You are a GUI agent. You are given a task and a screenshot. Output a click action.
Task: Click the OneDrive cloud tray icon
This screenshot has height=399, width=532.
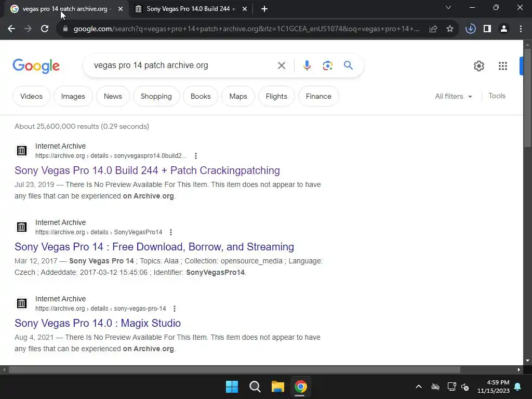(435, 387)
